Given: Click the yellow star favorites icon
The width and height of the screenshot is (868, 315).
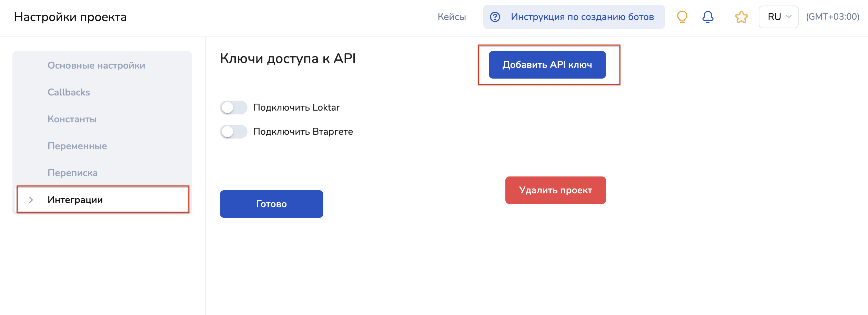Looking at the screenshot, I should point(741,17).
